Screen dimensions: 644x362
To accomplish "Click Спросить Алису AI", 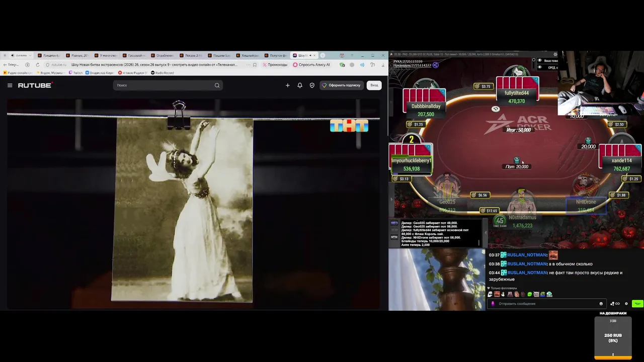I will 311,65.
